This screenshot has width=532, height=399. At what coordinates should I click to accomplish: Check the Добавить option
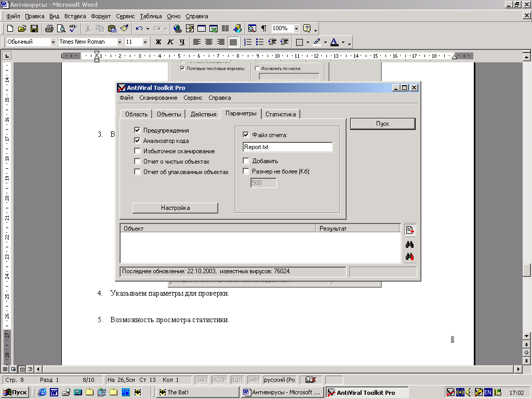click(246, 161)
